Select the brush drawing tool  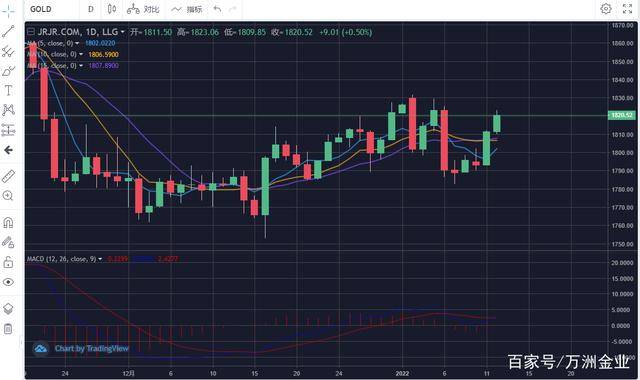(8, 71)
